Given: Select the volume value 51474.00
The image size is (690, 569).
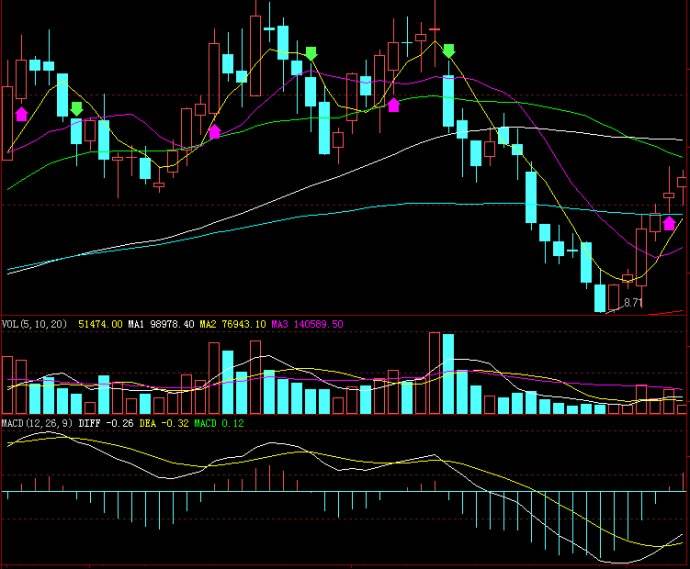Looking at the screenshot, I should click(100, 324).
